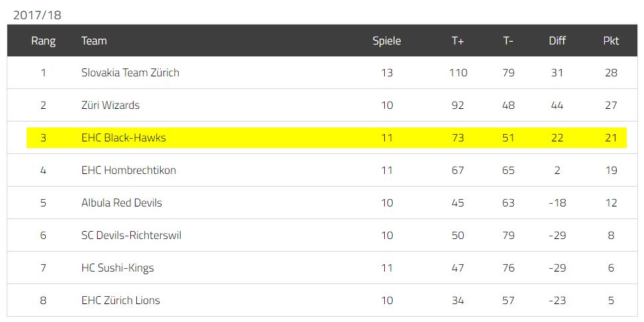Select the rank 8 cell
This screenshot has width=644, height=322.
pyautogui.click(x=43, y=300)
